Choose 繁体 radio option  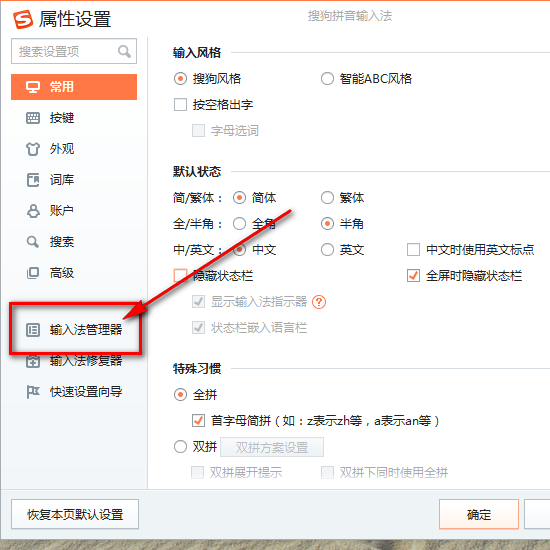[327, 198]
